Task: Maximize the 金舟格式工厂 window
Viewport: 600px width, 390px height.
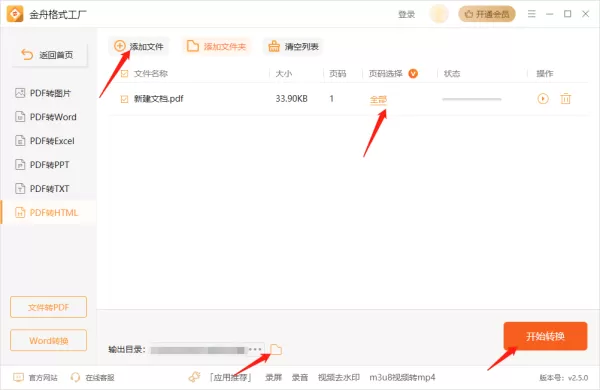Action: 567,14
